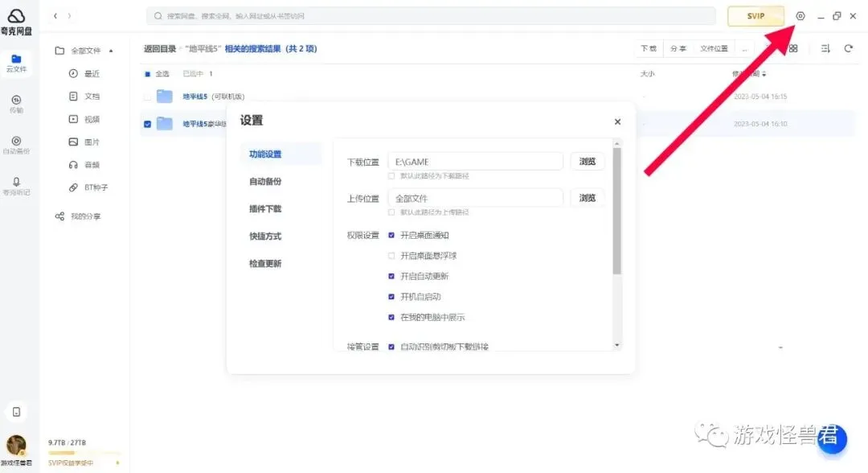Click SVIP权益享受中 status text
This screenshot has width=868, height=473.
coord(71,463)
